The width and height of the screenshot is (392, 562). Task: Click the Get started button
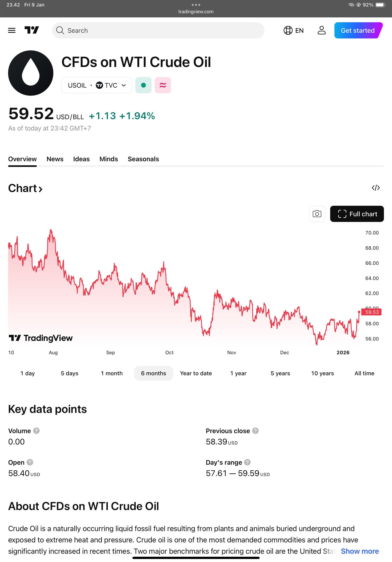click(x=358, y=30)
